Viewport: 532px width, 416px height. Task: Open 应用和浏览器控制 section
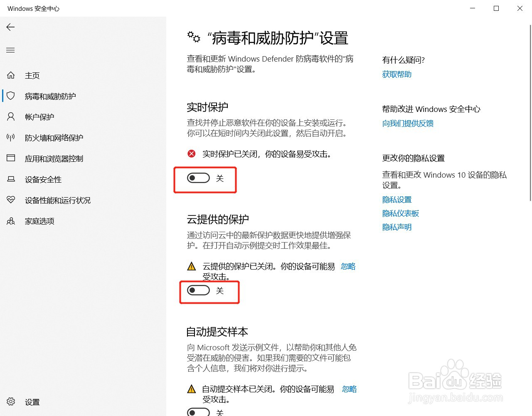tap(54, 158)
